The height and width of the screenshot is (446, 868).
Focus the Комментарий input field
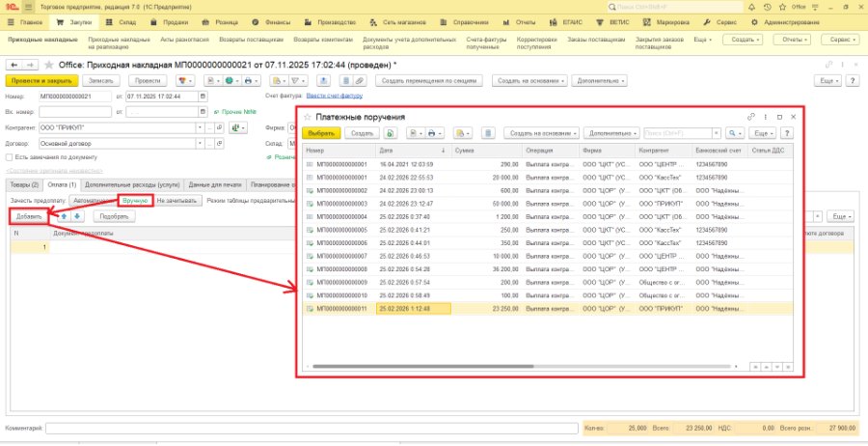tap(312, 429)
